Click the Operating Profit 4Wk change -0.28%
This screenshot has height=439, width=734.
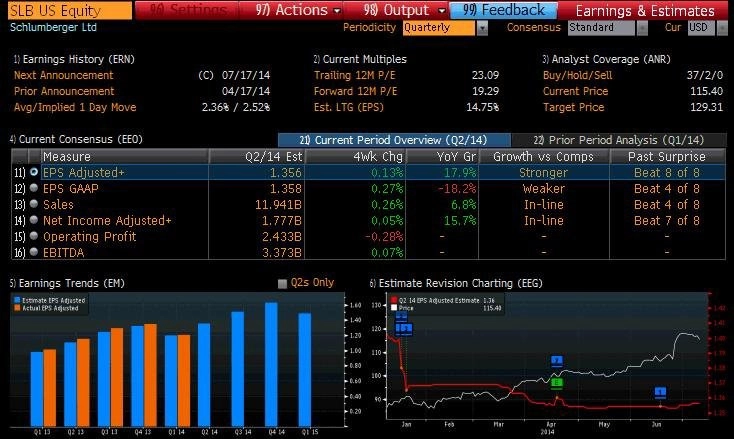pyautogui.click(x=384, y=236)
